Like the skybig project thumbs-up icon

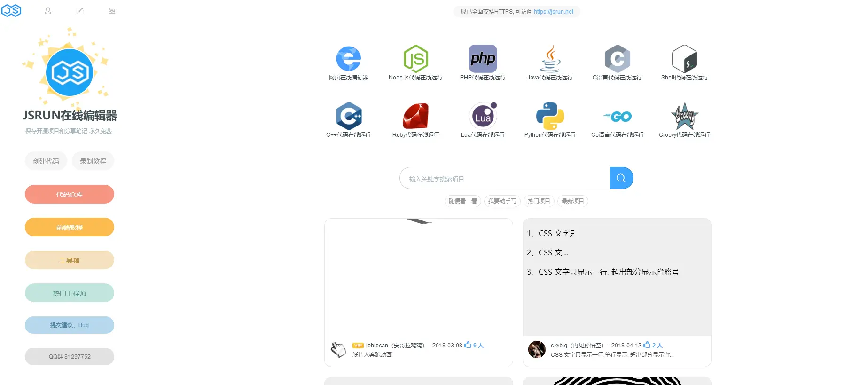[x=647, y=345]
